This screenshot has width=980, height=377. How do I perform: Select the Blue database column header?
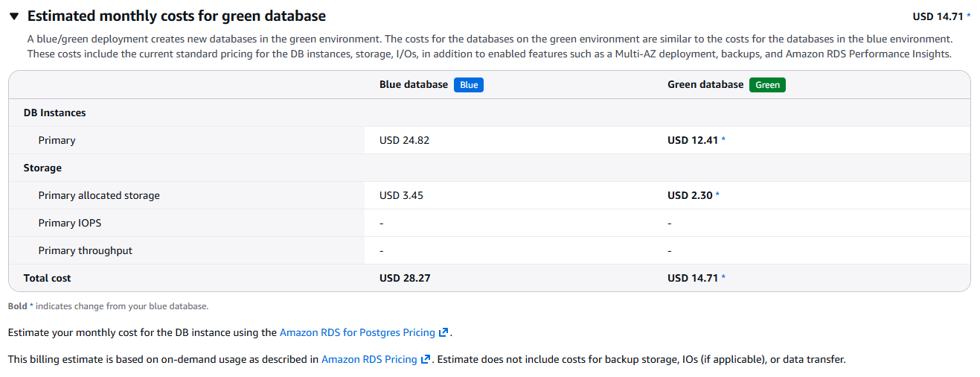[x=414, y=85]
